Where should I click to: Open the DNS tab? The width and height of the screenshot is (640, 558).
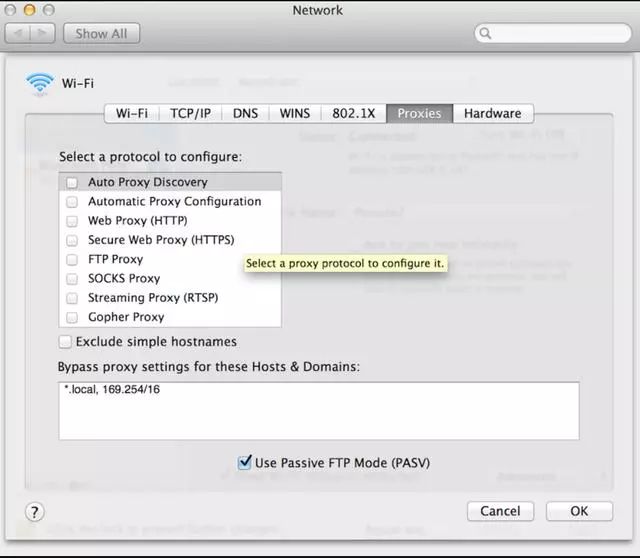pyautogui.click(x=245, y=113)
